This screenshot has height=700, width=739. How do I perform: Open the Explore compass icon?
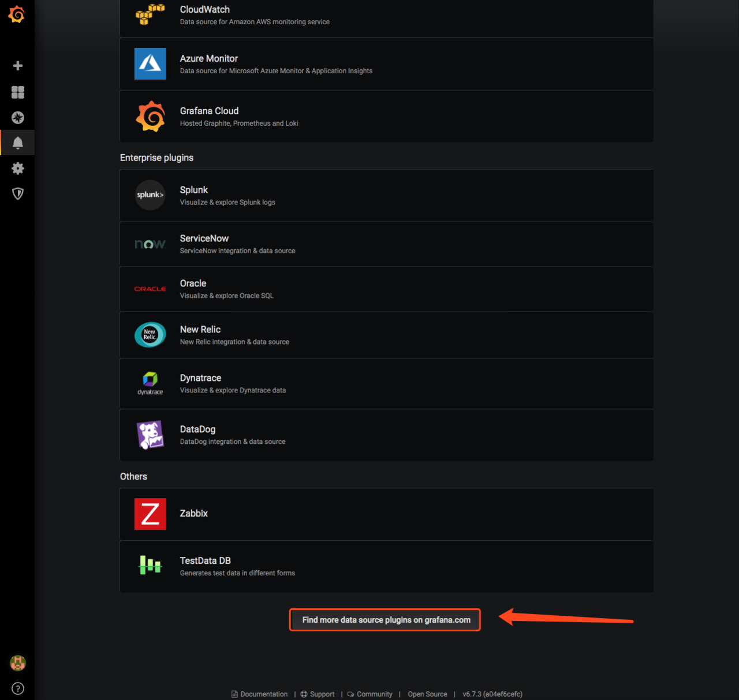(x=18, y=118)
